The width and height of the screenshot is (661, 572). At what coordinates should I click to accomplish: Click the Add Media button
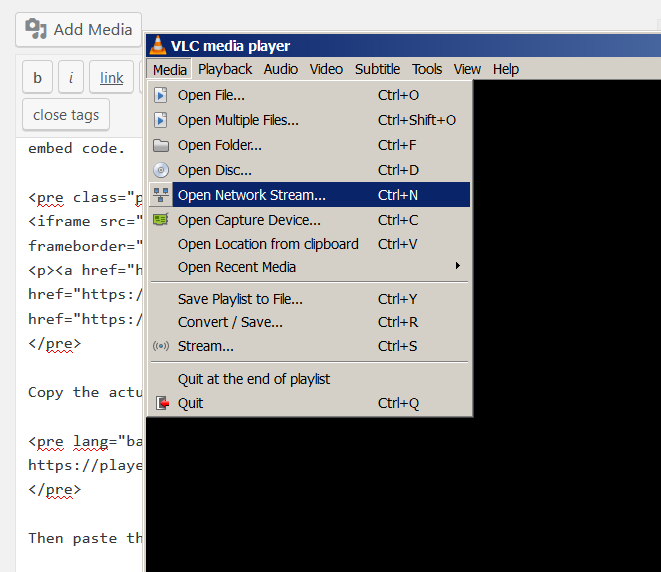pos(78,30)
